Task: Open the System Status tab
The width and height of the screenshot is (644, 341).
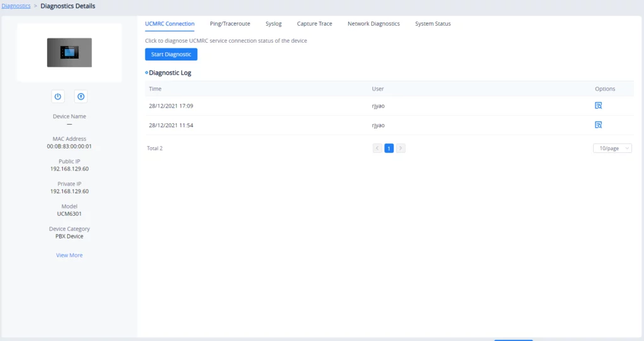Action: [x=433, y=24]
